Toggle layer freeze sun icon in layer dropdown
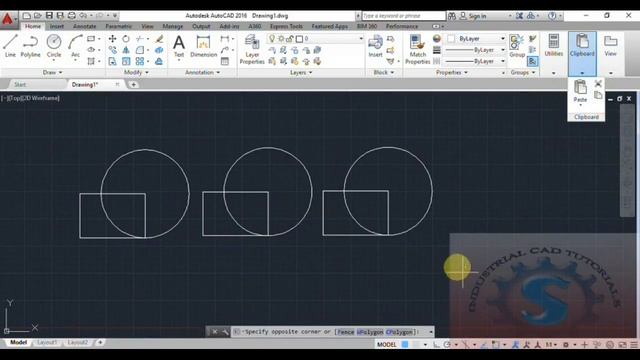 pos(281,39)
